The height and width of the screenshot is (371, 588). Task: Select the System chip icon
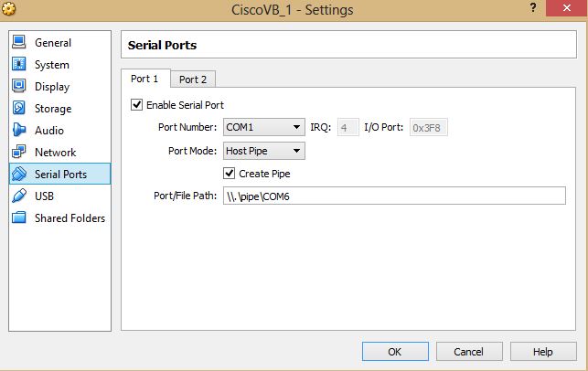[x=18, y=65]
